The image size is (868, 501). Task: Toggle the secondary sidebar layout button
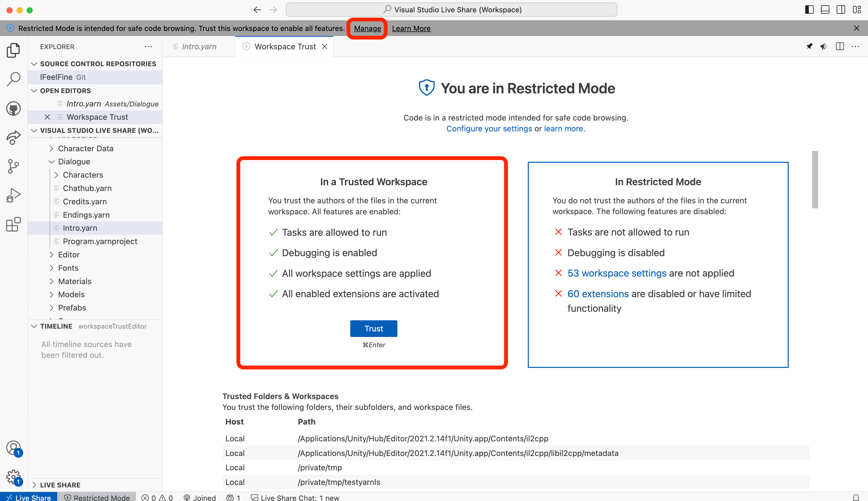click(841, 10)
